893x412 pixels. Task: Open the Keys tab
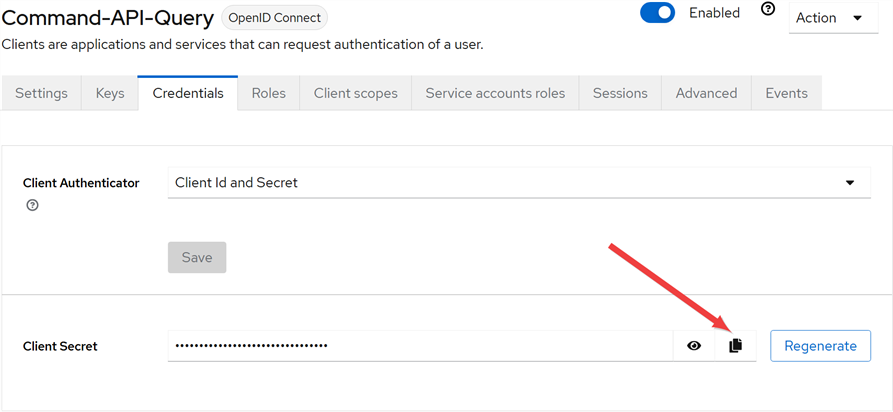tap(110, 93)
